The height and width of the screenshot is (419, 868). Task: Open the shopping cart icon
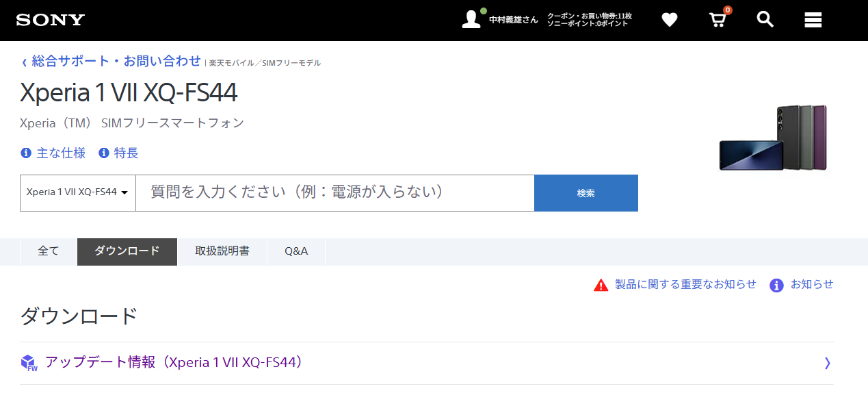click(718, 19)
